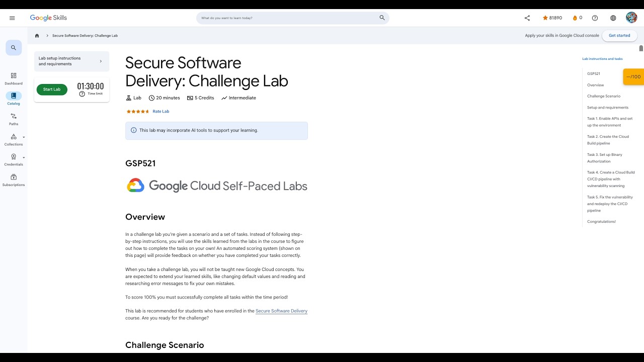Open Paths in the sidebar

pos(14,119)
